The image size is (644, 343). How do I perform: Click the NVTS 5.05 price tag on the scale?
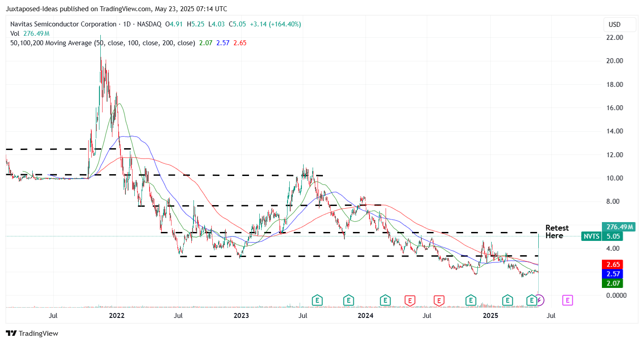coord(603,236)
